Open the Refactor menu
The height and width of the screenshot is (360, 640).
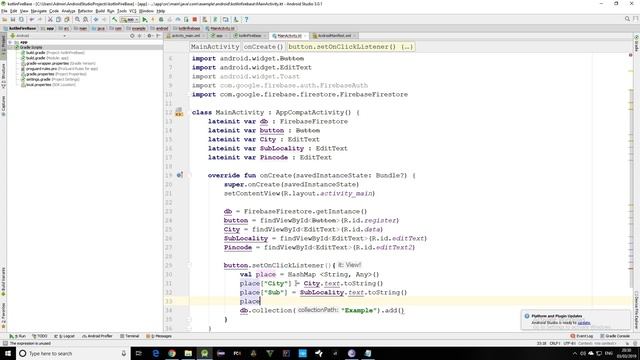coord(85,11)
